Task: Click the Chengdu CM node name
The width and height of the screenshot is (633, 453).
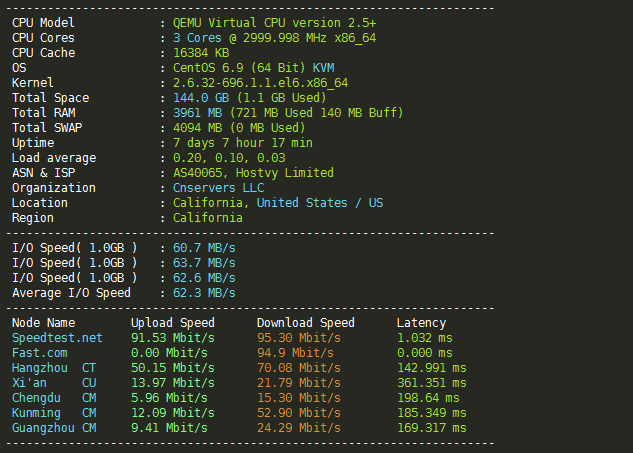Action: point(54,398)
